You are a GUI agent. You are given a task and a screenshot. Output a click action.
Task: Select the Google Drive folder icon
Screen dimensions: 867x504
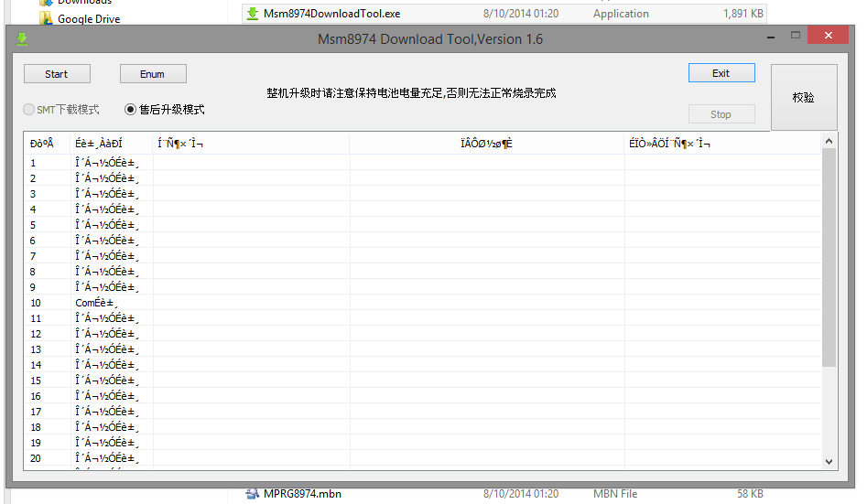pyautogui.click(x=46, y=18)
